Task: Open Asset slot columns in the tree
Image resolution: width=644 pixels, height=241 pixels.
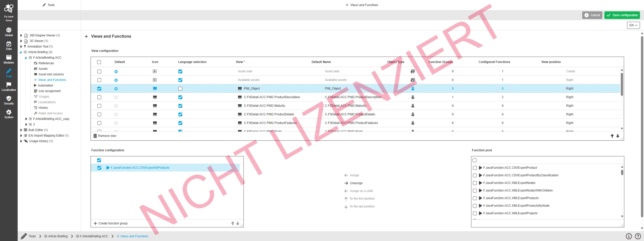Action: 51,74
